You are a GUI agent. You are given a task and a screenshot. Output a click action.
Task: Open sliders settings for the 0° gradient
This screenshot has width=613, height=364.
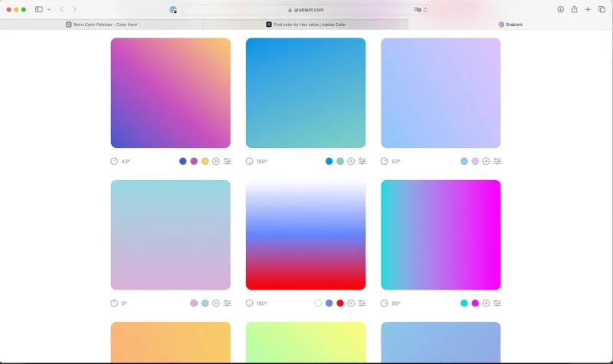tap(227, 303)
